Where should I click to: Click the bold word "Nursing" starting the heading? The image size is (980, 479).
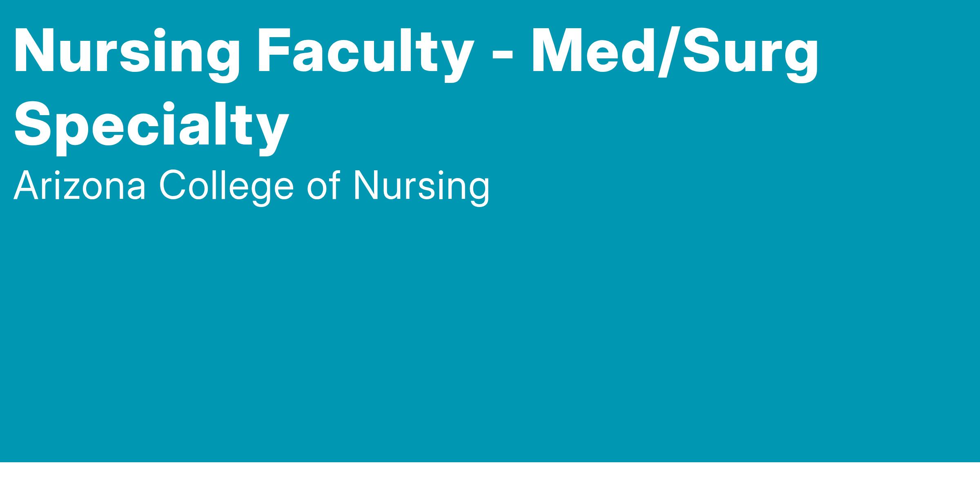tap(127, 52)
